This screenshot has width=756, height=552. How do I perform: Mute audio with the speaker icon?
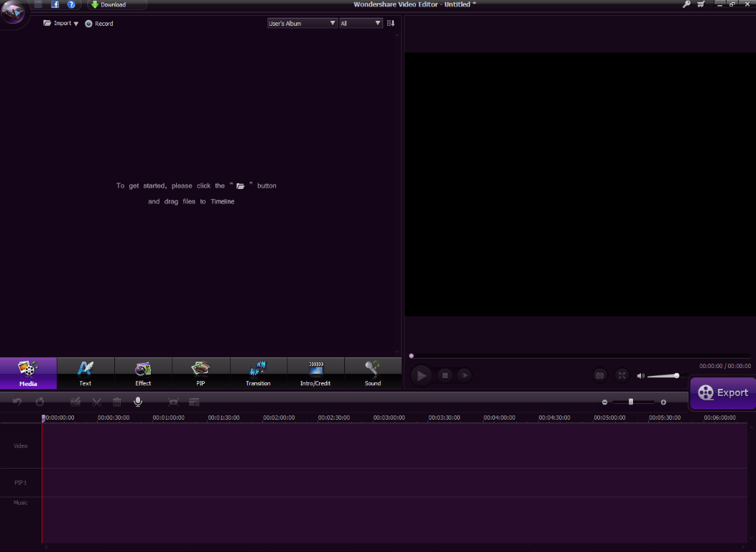click(x=640, y=376)
